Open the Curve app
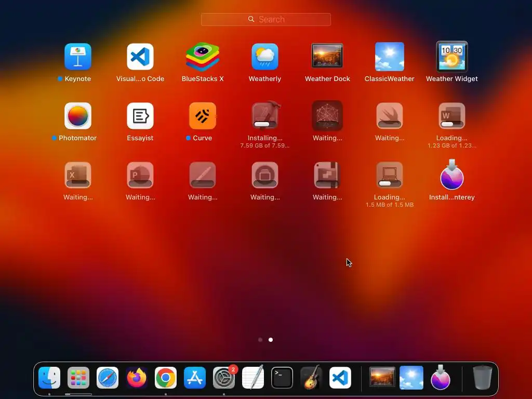This screenshot has height=399, width=532. point(203,116)
